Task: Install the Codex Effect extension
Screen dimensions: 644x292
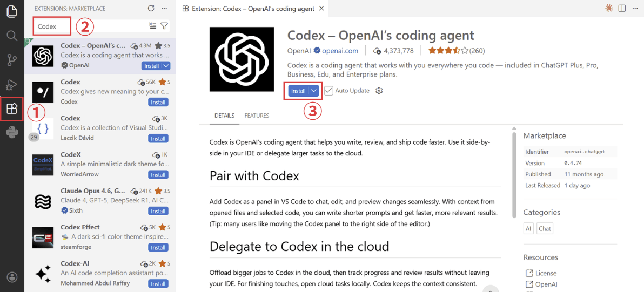Action: [x=158, y=247]
